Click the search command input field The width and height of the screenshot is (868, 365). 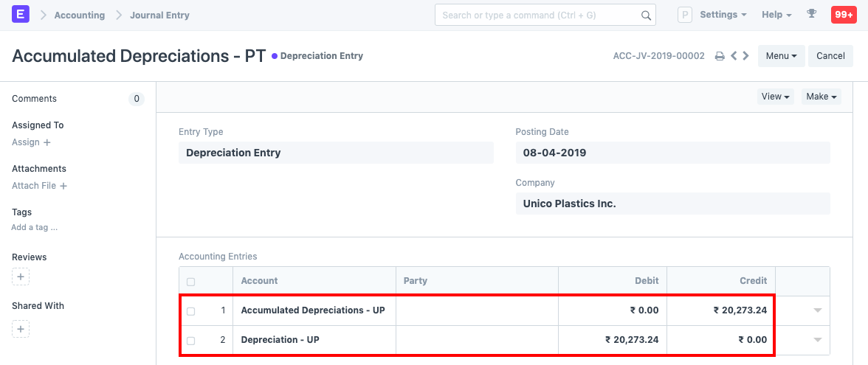[535, 15]
